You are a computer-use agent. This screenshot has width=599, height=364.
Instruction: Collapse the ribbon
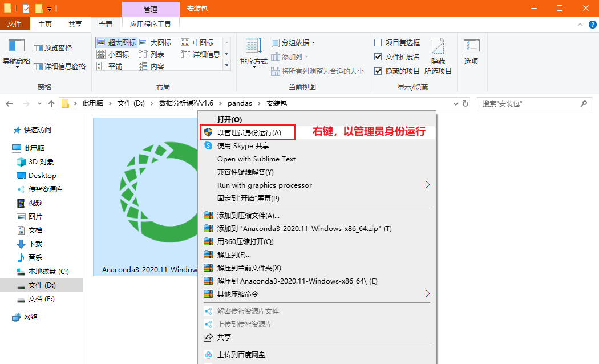click(x=580, y=25)
